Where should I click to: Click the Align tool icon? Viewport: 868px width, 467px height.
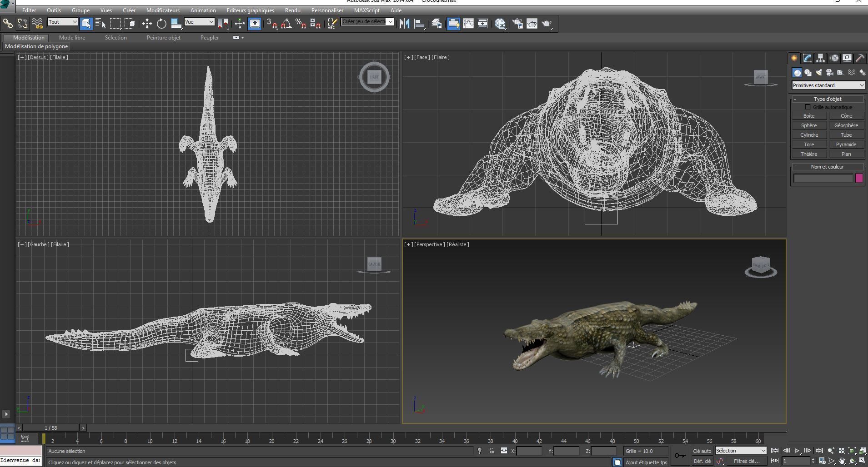419,23
